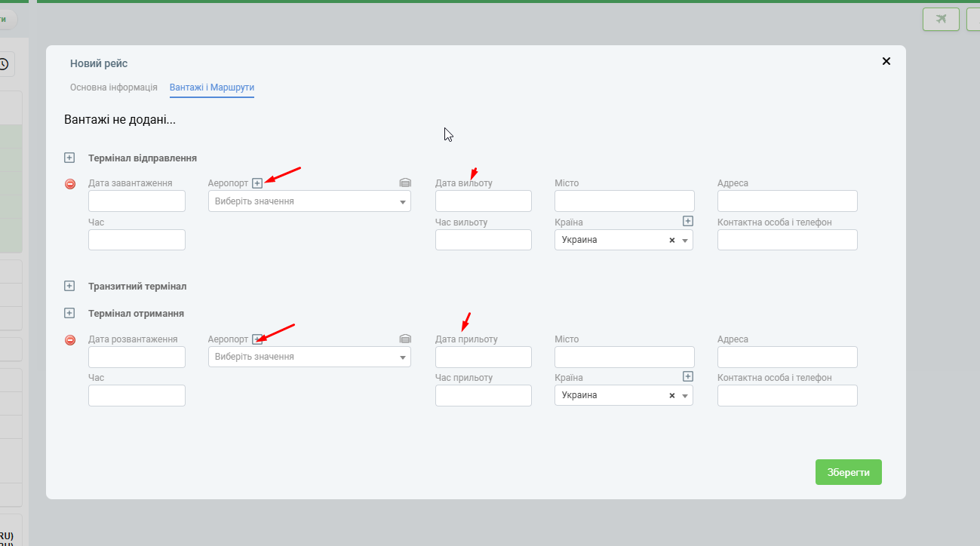This screenshot has width=980, height=546.
Task: Open the arrival Країна dropdown arrow
Action: click(x=684, y=396)
